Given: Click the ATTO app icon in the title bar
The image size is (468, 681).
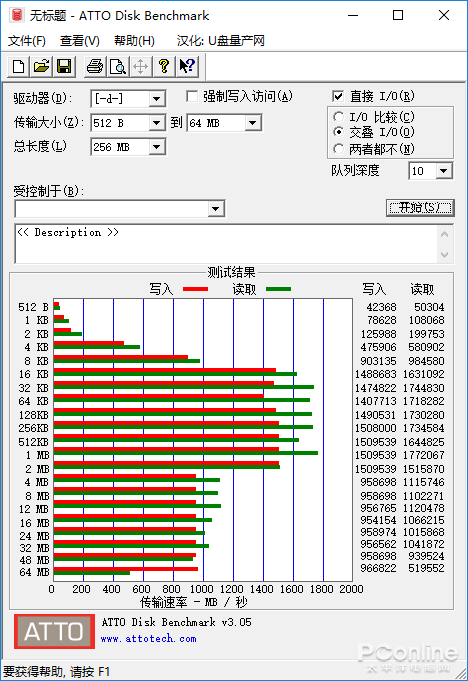Looking at the screenshot, I should tap(17, 15).
